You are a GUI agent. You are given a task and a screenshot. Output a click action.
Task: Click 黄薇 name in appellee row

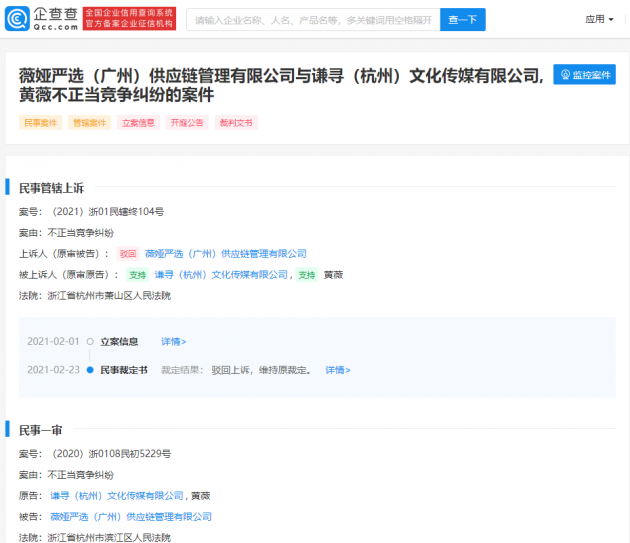click(x=333, y=275)
